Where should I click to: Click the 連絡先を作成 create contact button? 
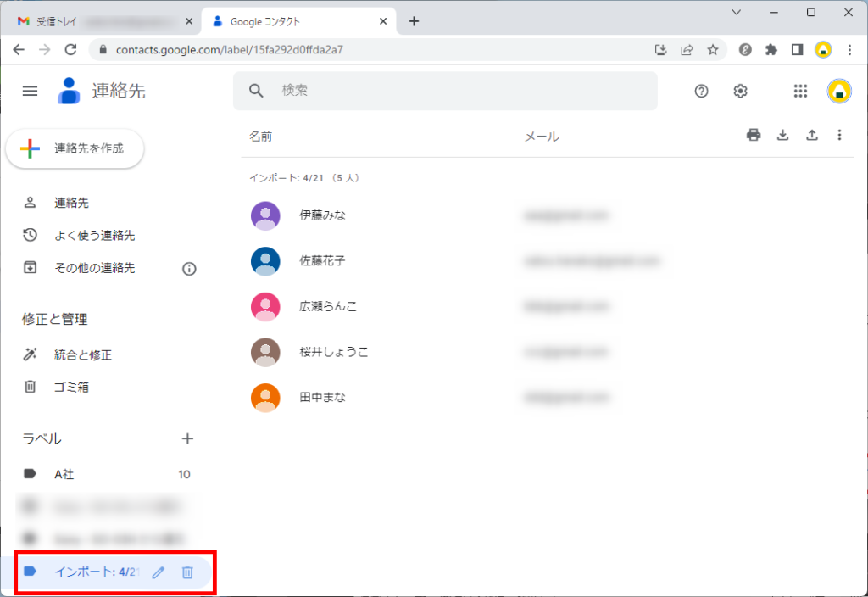coord(75,148)
